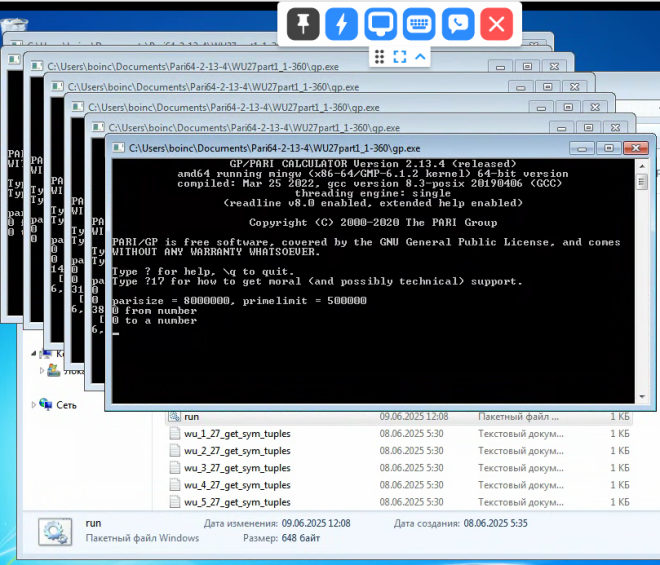Screen dimensions: 660x565
Task: Click the dotted grip handle under toolbar
Action: tap(379, 56)
